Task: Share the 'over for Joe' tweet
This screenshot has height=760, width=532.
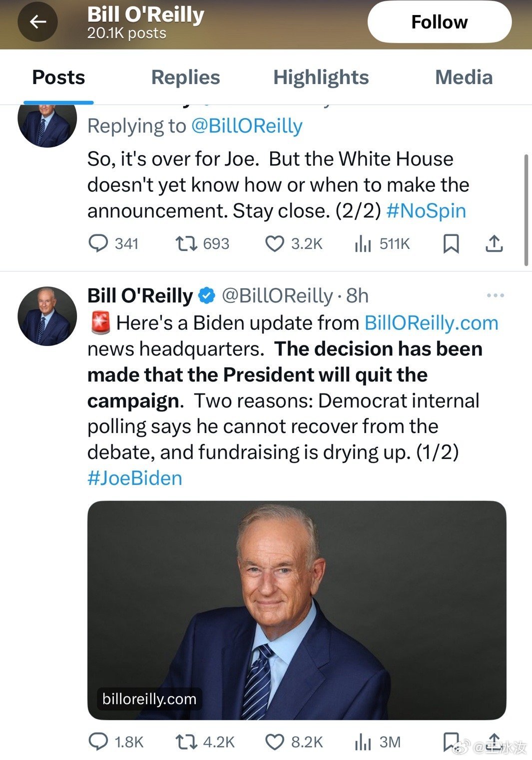Action: [x=494, y=243]
